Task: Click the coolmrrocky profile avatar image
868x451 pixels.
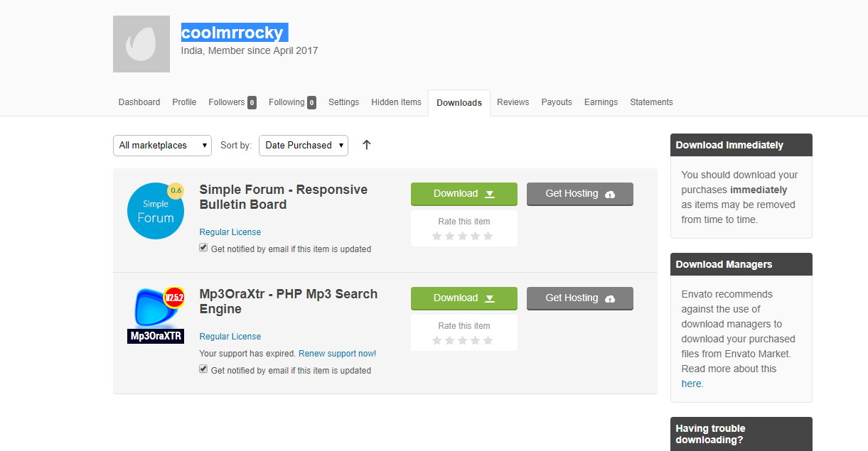Action: (141, 44)
